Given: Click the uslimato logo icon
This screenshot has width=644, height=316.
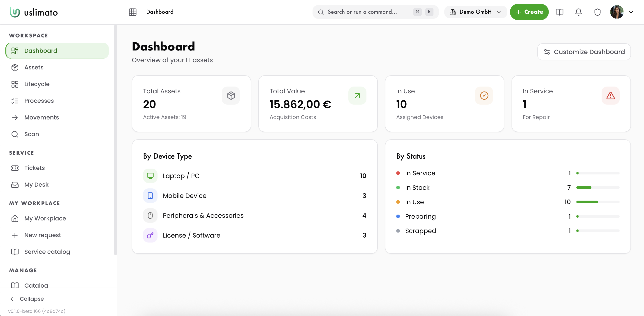Looking at the screenshot, I should click(15, 12).
